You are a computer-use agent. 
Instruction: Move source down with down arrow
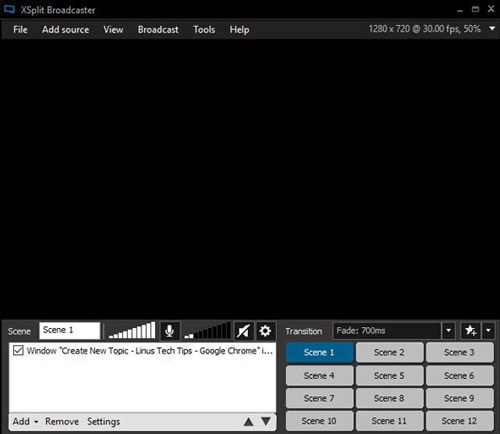click(266, 422)
